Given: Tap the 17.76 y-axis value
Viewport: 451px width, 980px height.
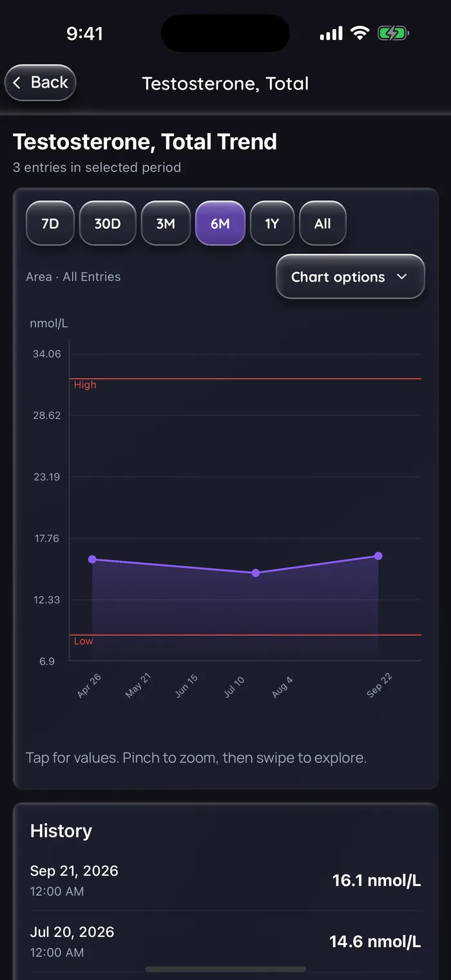Looking at the screenshot, I should tap(46, 539).
